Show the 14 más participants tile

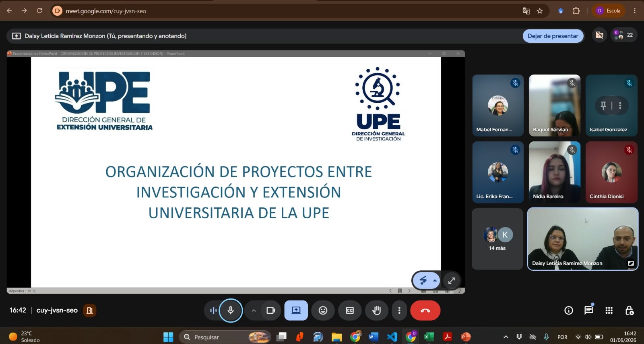(497, 239)
